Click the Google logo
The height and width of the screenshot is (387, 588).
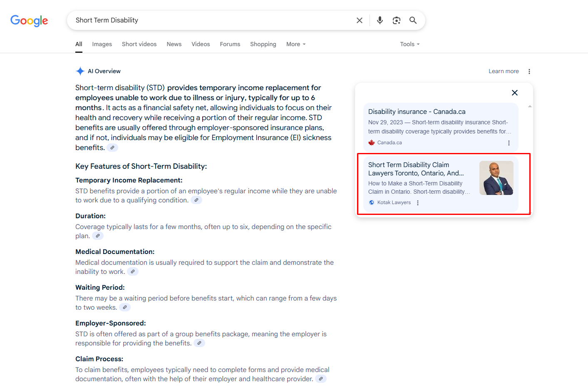(x=29, y=20)
